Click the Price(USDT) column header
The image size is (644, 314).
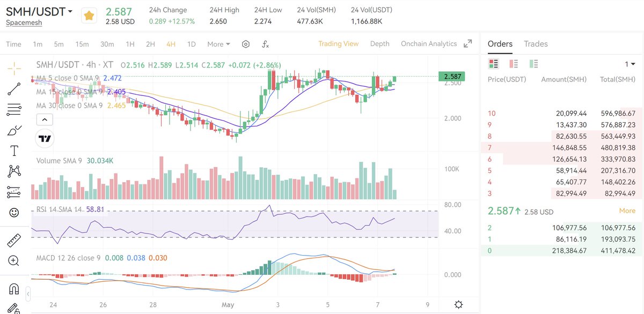pyautogui.click(x=507, y=79)
